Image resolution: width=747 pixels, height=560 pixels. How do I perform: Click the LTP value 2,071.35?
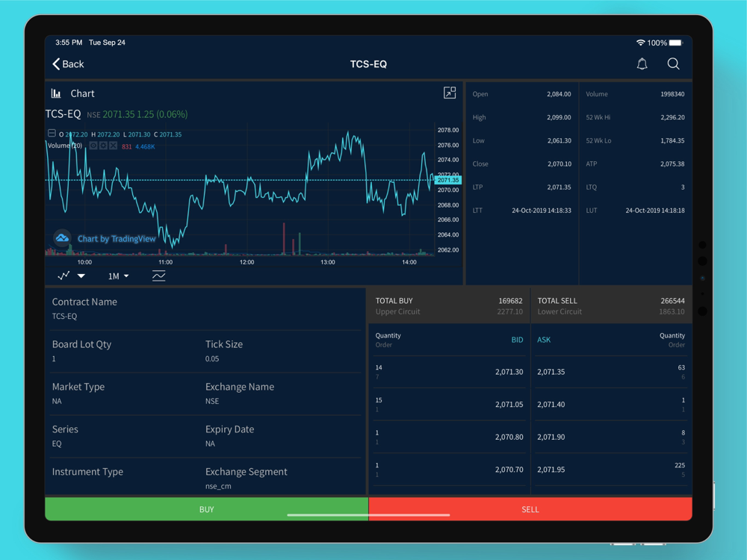[559, 187]
